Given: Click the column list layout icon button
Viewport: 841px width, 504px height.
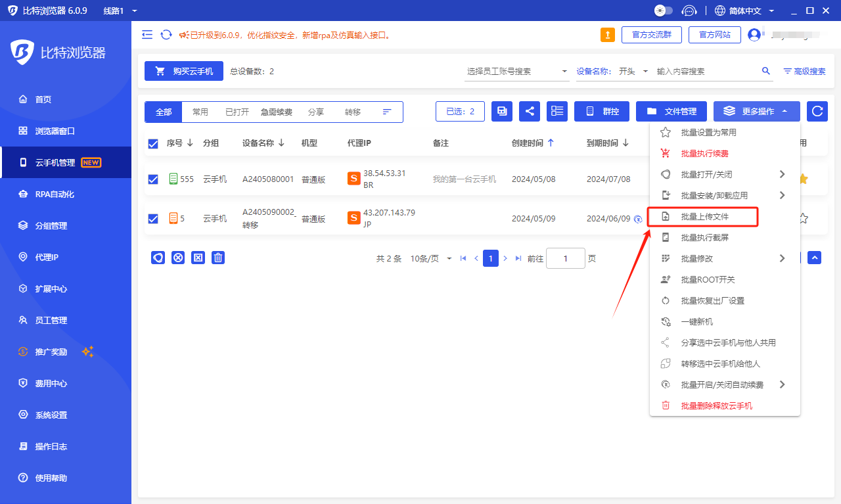Looking at the screenshot, I should (557, 112).
